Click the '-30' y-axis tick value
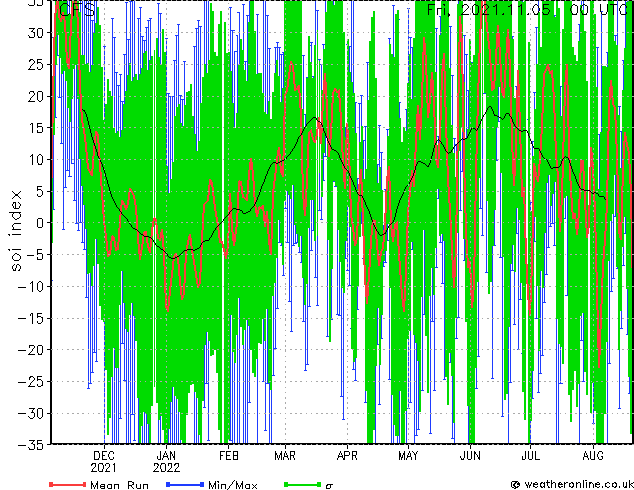This screenshot has width=634, height=490. 31,413
